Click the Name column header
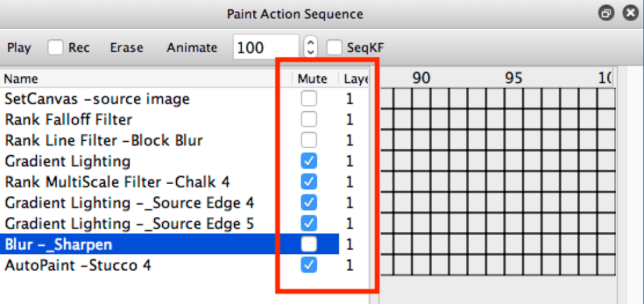Image resolution: width=644 pixels, height=304 pixels. [21, 79]
